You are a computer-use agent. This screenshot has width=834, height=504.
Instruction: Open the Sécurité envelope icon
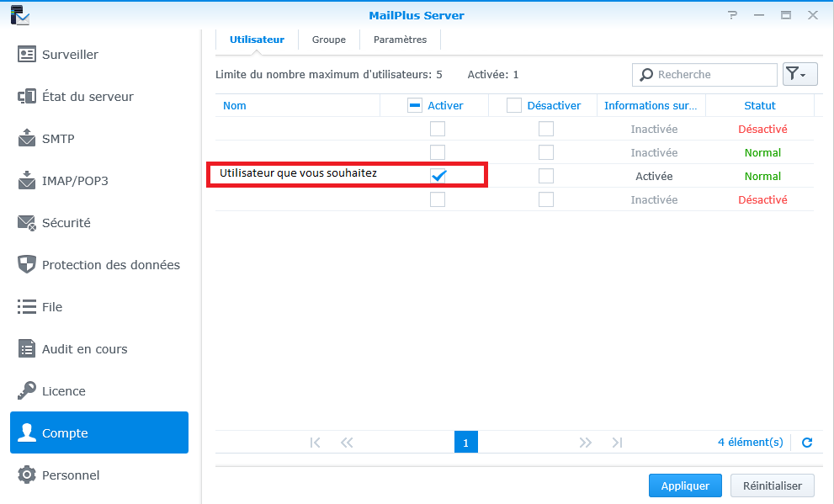coord(27,223)
